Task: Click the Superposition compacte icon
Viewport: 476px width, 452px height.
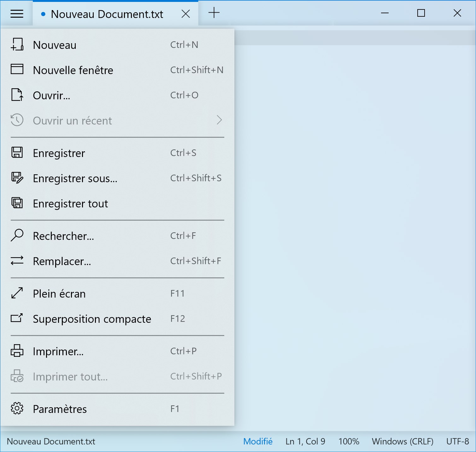Action: [17, 318]
